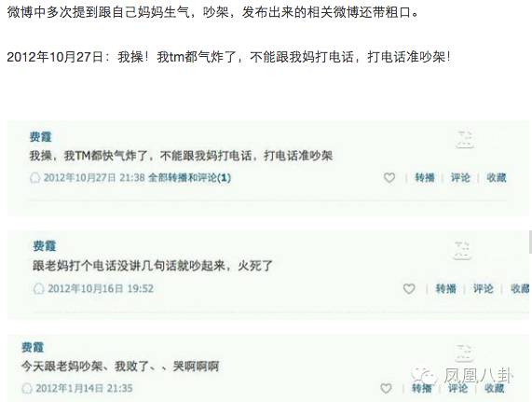The width and height of the screenshot is (532, 402).
Task: Click 评论 on the October 16 post
Action: click(484, 288)
